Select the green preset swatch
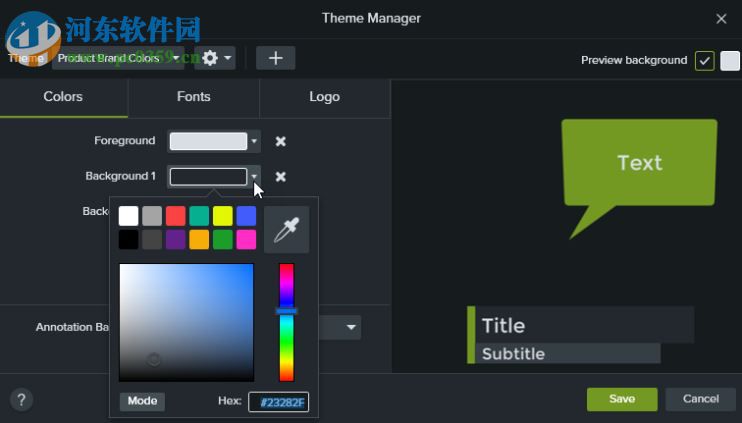Screen dimensions: 742x423 pos(223,239)
